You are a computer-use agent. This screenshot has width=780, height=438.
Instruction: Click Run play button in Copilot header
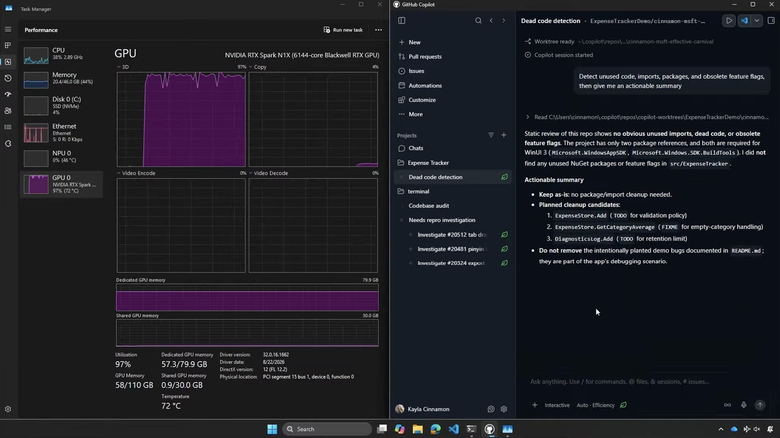[729, 21]
